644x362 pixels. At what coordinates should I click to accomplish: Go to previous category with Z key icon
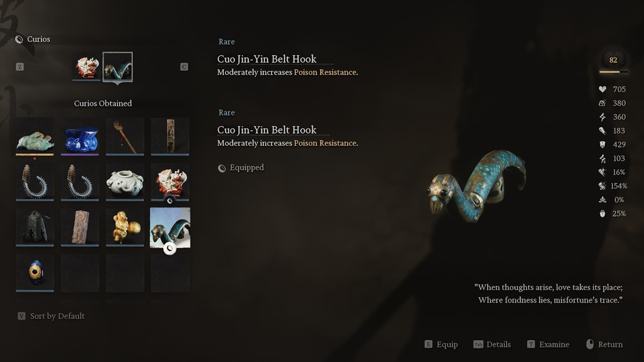19,67
